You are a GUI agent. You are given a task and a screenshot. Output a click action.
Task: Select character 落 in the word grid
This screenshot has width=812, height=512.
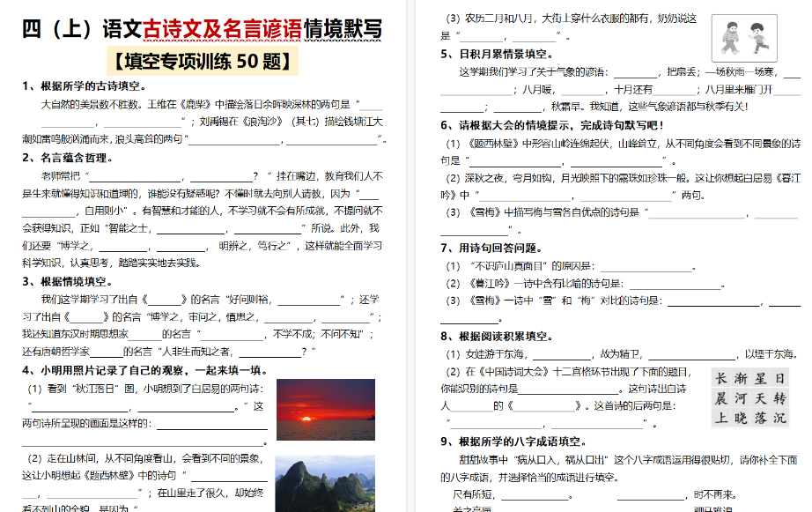coord(762,417)
